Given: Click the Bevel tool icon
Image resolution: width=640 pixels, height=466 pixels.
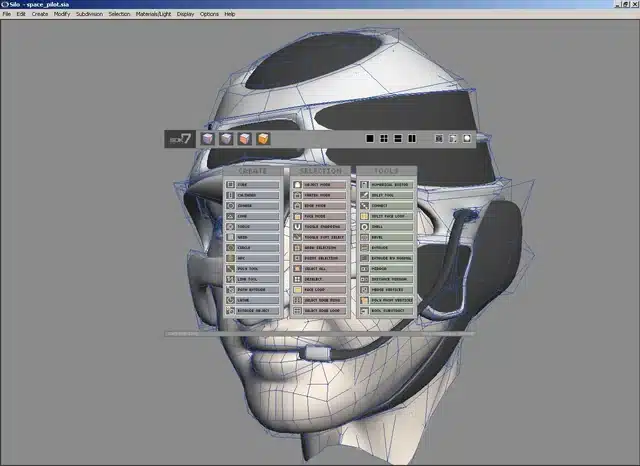Looking at the screenshot, I should 364,237.
